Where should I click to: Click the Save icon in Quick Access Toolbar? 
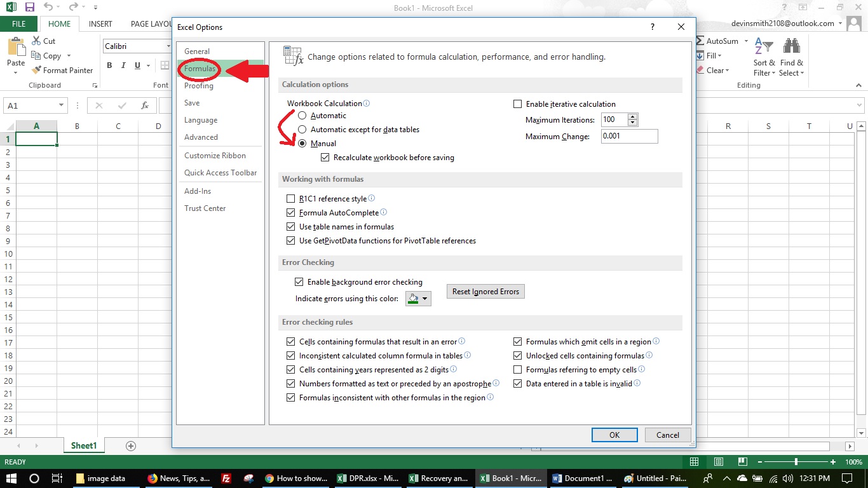point(29,7)
